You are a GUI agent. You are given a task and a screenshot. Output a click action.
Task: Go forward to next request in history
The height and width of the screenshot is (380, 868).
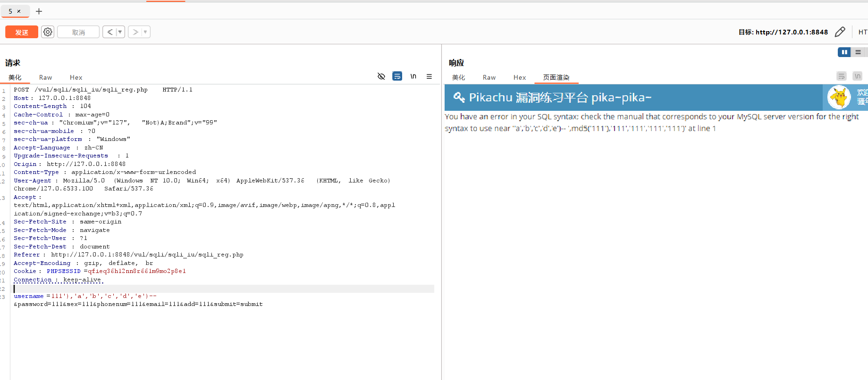click(x=135, y=32)
